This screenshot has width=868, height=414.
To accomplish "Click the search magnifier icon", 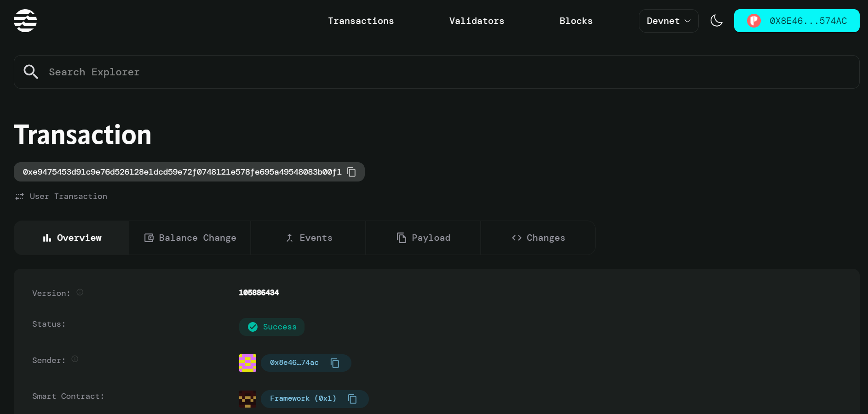I will 31,72.
